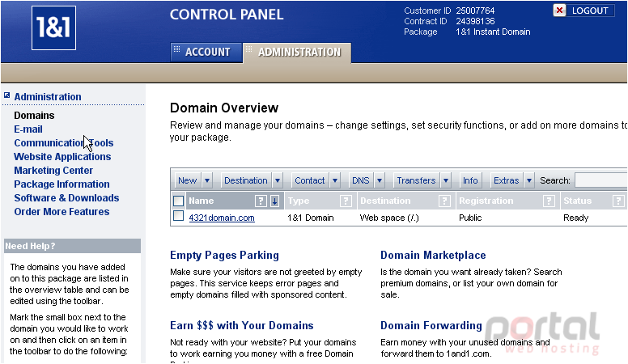Open E-mail in the sidebar
This screenshot has height=364, width=628.
tap(28, 129)
